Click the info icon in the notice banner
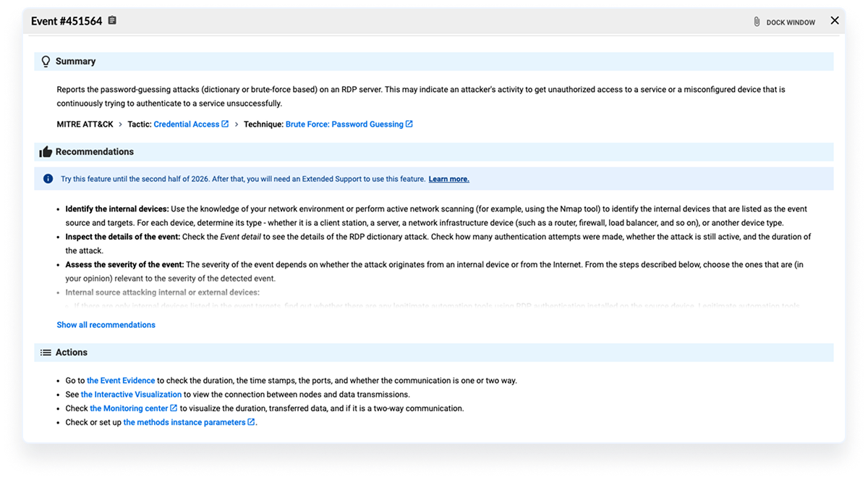This screenshot has width=868, height=480. pyautogui.click(x=48, y=179)
